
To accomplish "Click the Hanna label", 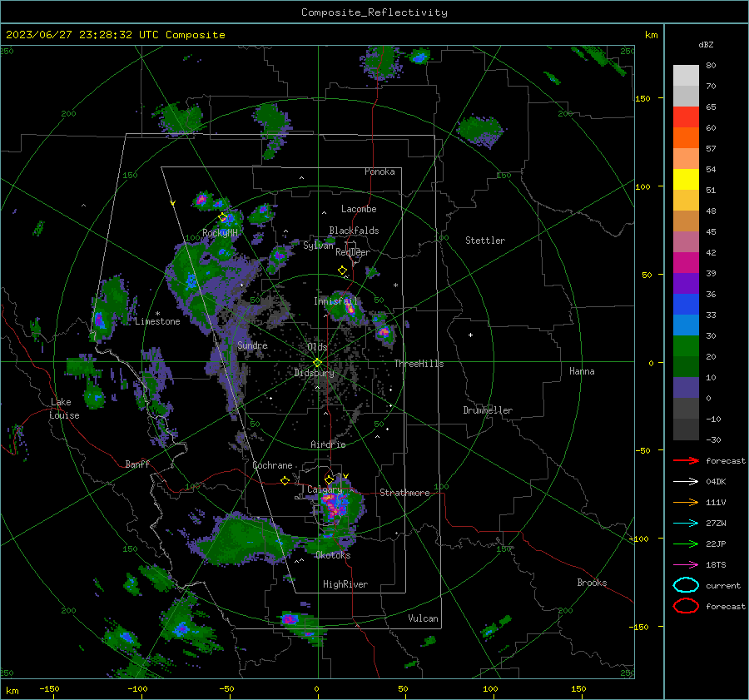I will pyautogui.click(x=582, y=371).
